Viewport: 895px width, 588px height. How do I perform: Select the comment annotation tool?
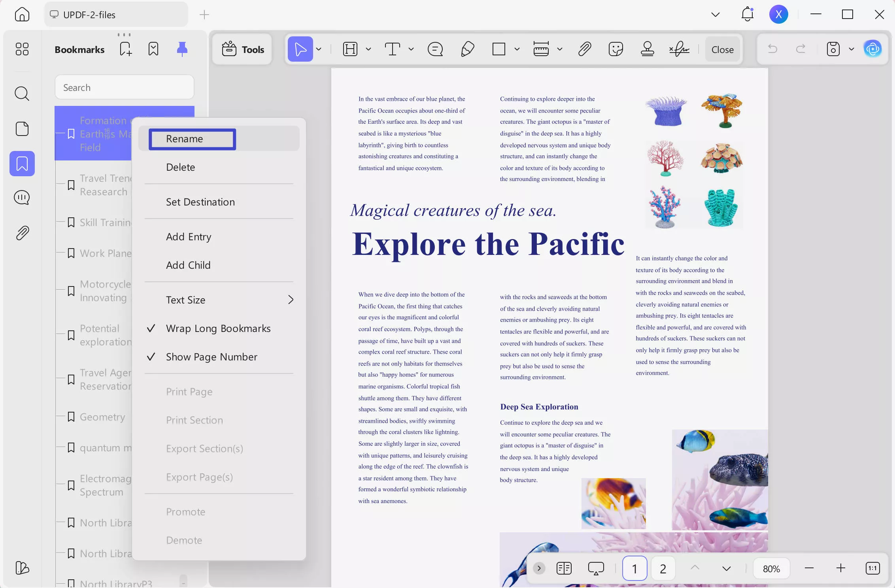click(x=434, y=49)
